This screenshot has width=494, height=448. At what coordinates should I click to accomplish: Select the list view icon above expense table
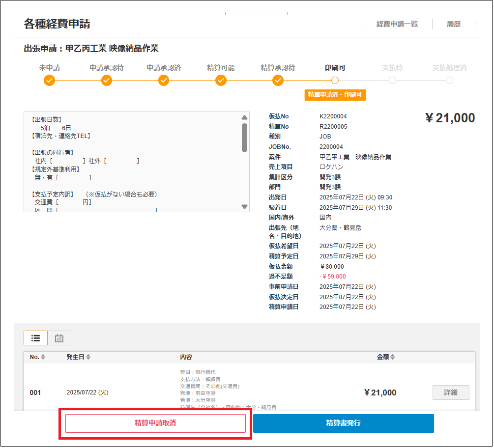pyautogui.click(x=35, y=338)
